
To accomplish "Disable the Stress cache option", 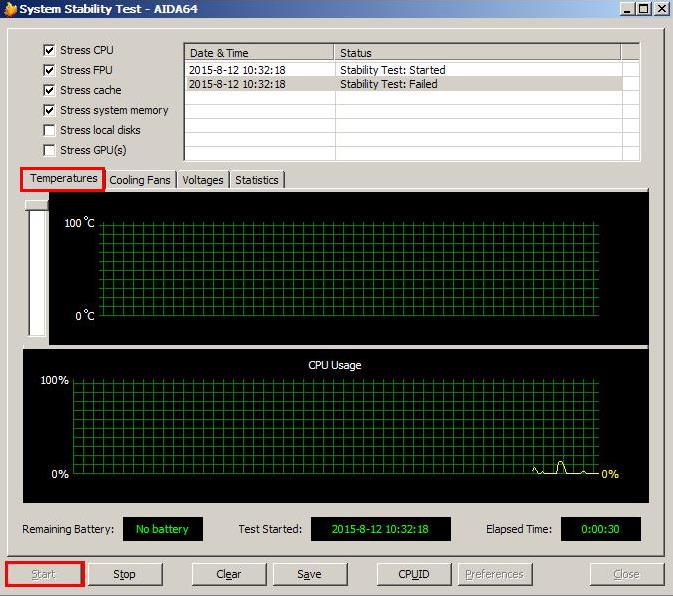I will pos(49,90).
